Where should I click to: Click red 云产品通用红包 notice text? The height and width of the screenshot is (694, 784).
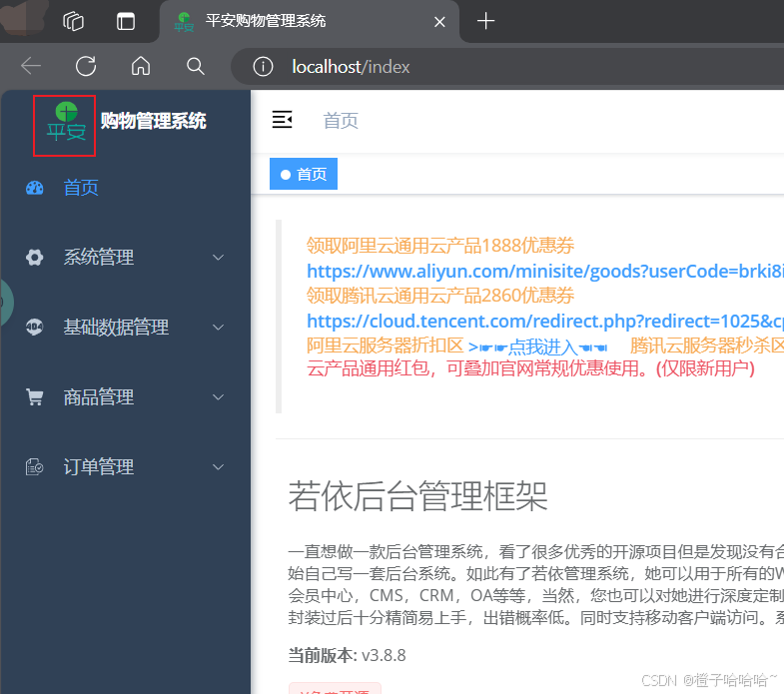[530, 368]
